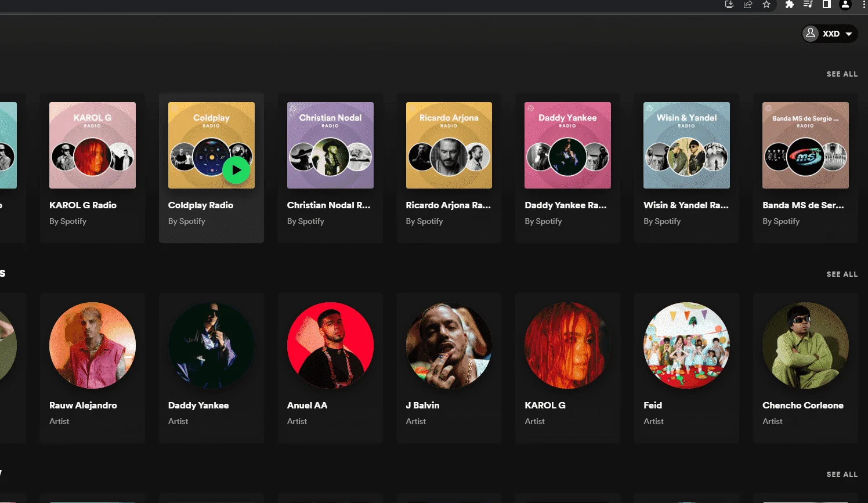The width and height of the screenshot is (868, 503).
Task: Open the Chrome profile avatar icon
Action: pos(845,5)
